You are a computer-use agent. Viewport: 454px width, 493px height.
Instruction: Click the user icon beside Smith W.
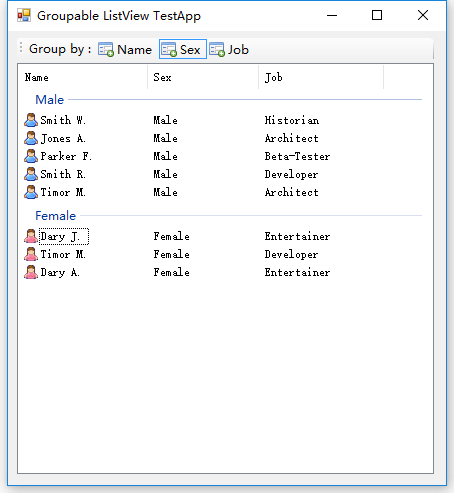[x=31, y=120]
